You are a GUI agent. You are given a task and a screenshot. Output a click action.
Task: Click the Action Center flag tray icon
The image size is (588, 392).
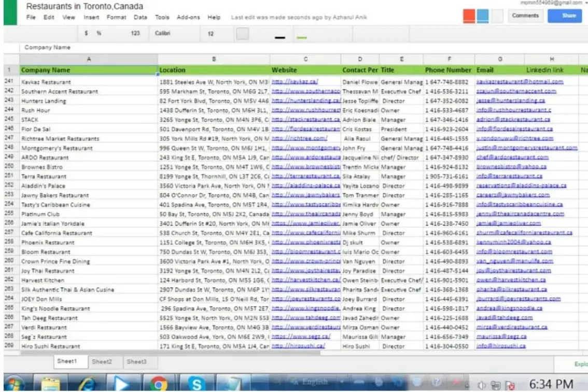click(510, 385)
